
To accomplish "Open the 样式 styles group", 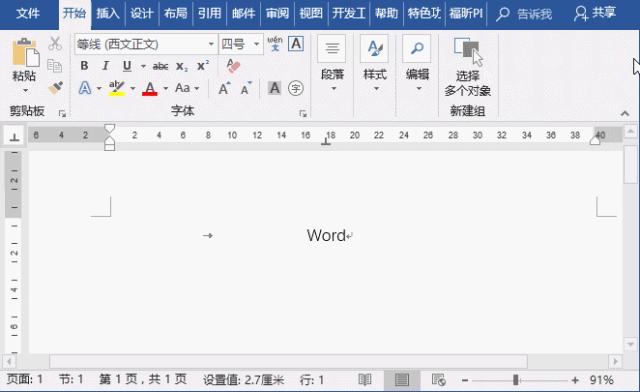I will [375, 64].
